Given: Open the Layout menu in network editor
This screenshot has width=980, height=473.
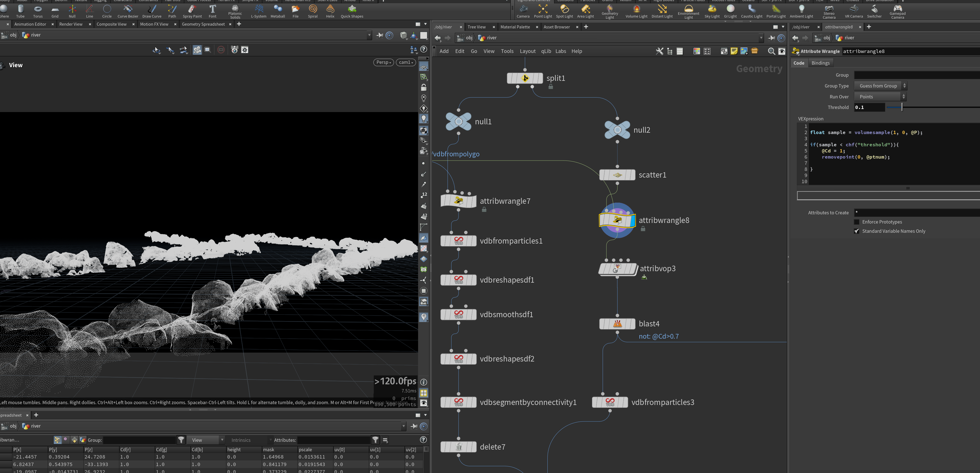Looking at the screenshot, I should coord(527,51).
